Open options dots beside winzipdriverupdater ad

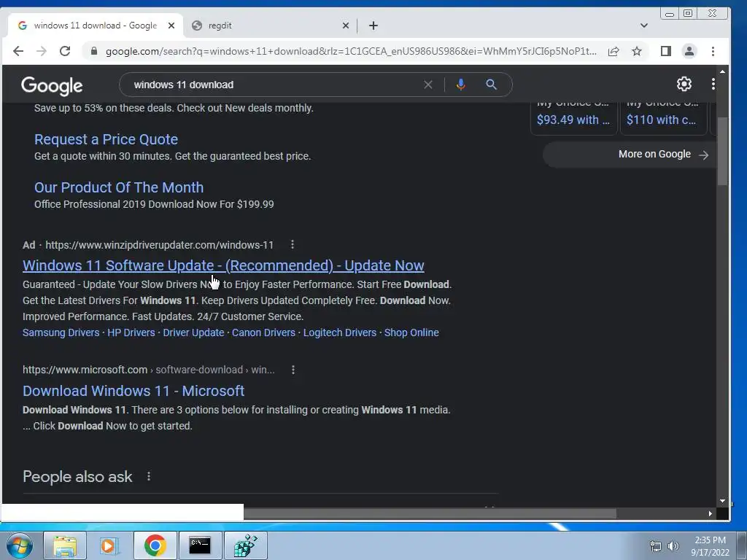(x=293, y=244)
